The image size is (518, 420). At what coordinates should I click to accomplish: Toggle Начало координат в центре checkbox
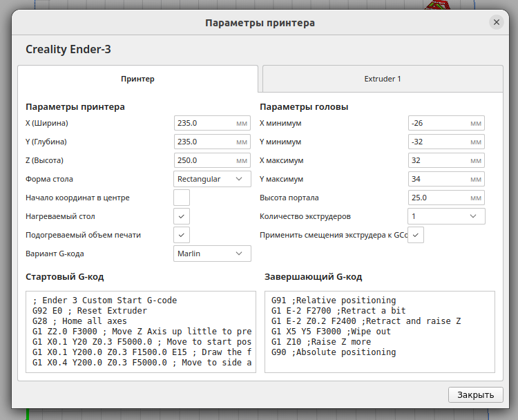click(x=182, y=198)
